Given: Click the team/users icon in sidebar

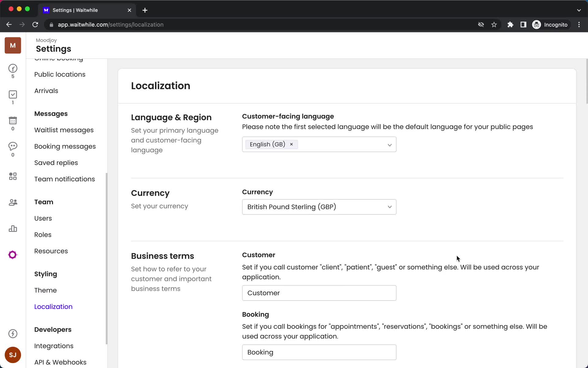Looking at the screenshot, I should [x=13, y=203].
